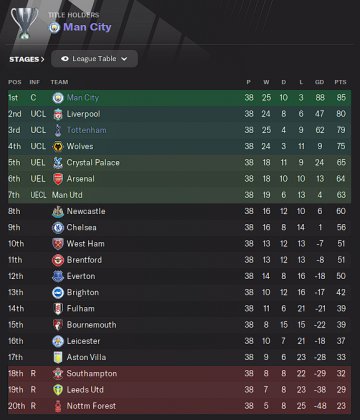Click the Chelsea club badge
The width and height of the screenshot is (360, 420).
(x=58, y=228)
